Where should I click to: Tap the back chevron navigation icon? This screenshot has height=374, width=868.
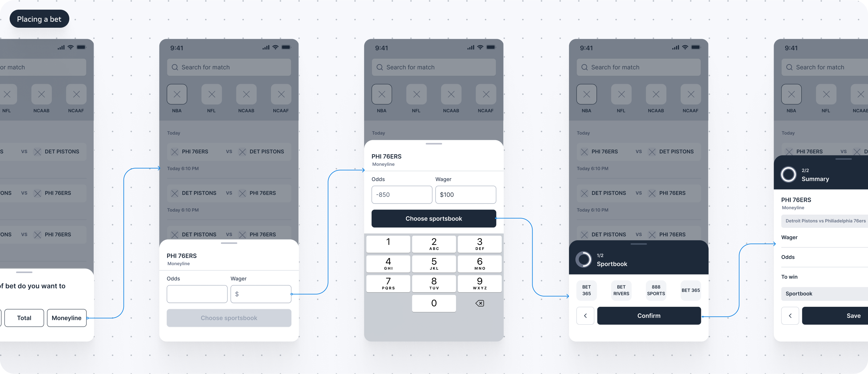pyautogui.click(x=585, y=315)
